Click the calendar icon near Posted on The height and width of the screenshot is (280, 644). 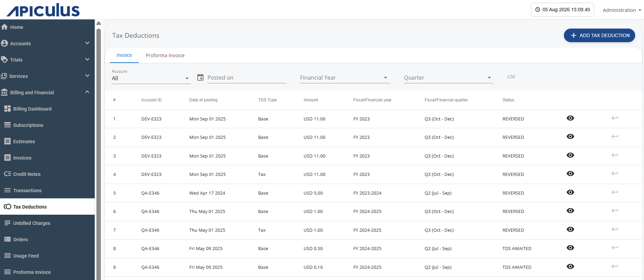[x=200, y=77]
